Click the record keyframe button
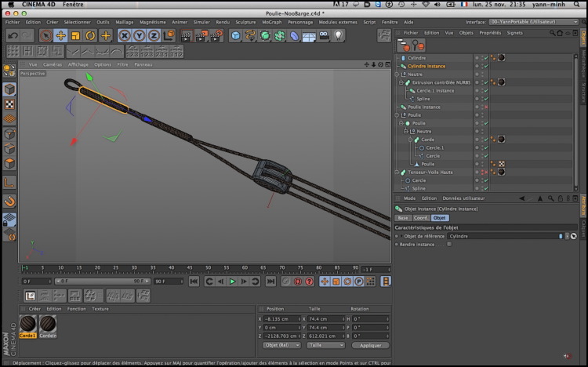The width and height of the screenshot is (588, 367). (298, 281)
